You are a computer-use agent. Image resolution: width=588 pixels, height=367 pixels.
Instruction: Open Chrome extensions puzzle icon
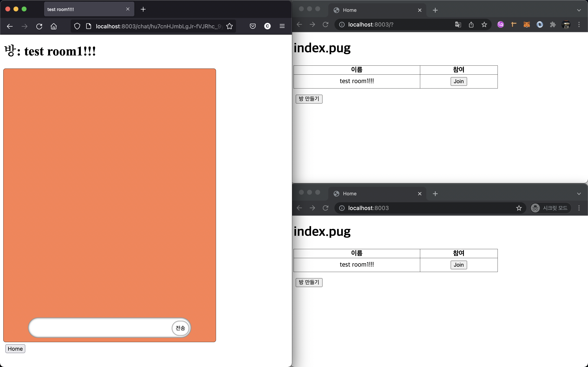click(553, 24)
